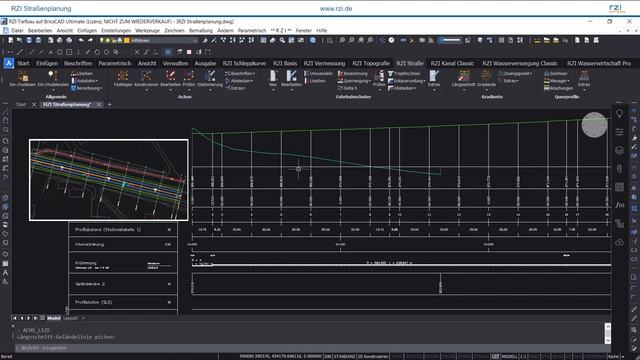640x360 pixels.
Task: Click the Zeichnen button in Querprofile group
Action: pyautogui.click(x=556, y=73)
